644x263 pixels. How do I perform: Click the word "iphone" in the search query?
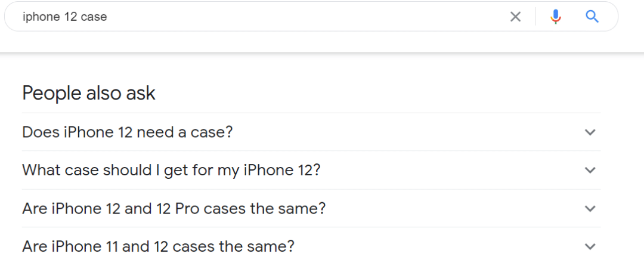[x=41, y=17]
